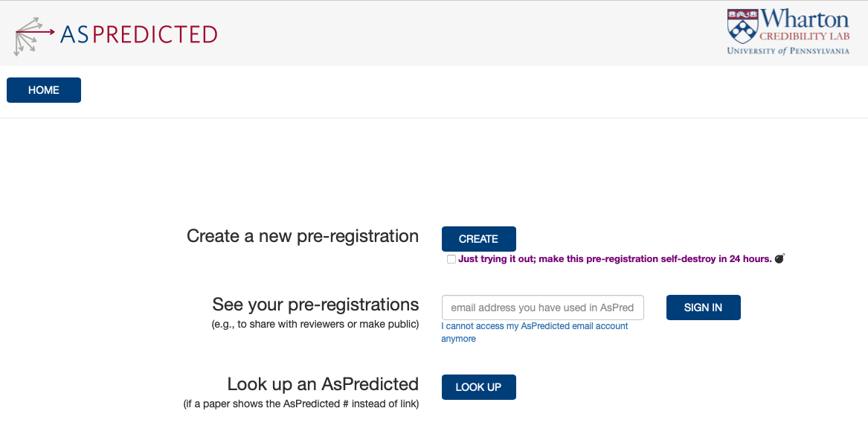Click the 'See your pre-registrations' heading
Viewport: 868px width, 446px height.
[315, 305]
